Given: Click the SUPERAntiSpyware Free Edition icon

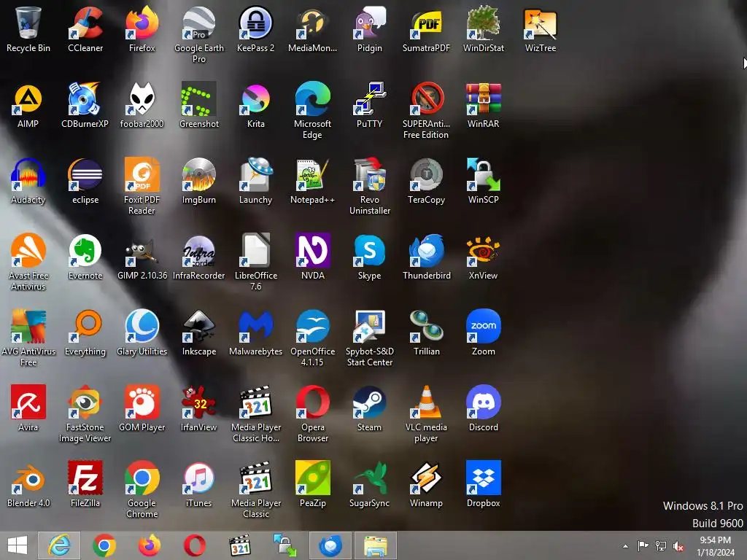Looking at the screenshot, I should (x=426, y=111).
